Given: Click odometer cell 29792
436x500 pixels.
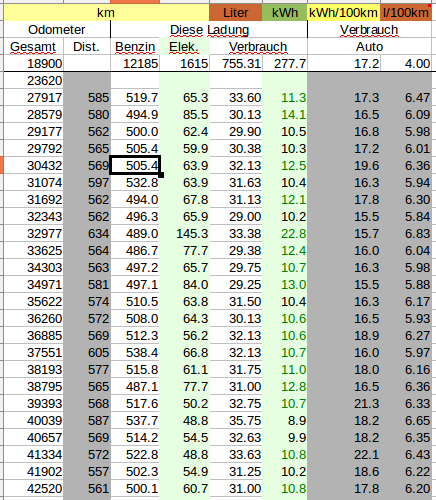Looking at the screenshot, I should point(33,149).
